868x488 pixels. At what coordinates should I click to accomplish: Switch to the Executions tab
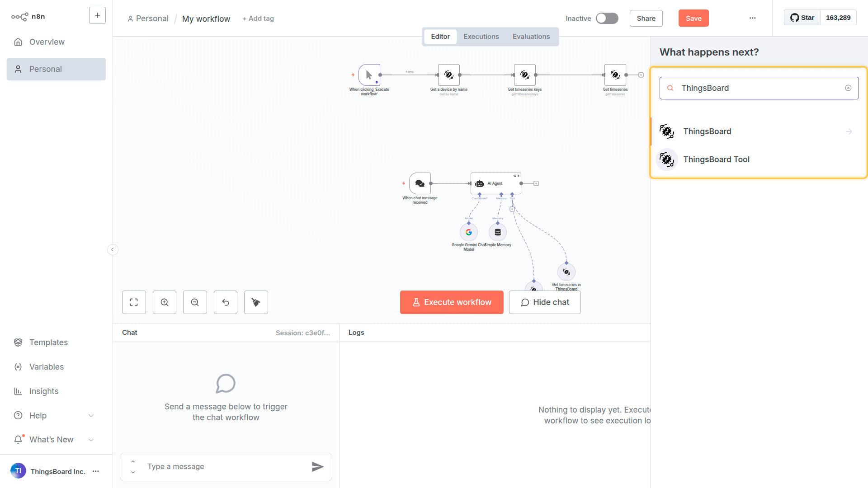point(481,37)
